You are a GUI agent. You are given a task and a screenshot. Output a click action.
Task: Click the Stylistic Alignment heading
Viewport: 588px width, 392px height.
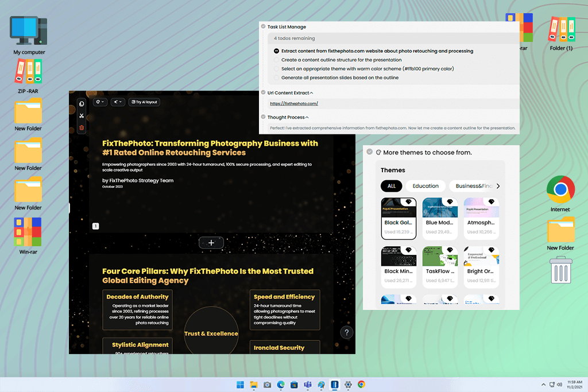pos(140,345)
